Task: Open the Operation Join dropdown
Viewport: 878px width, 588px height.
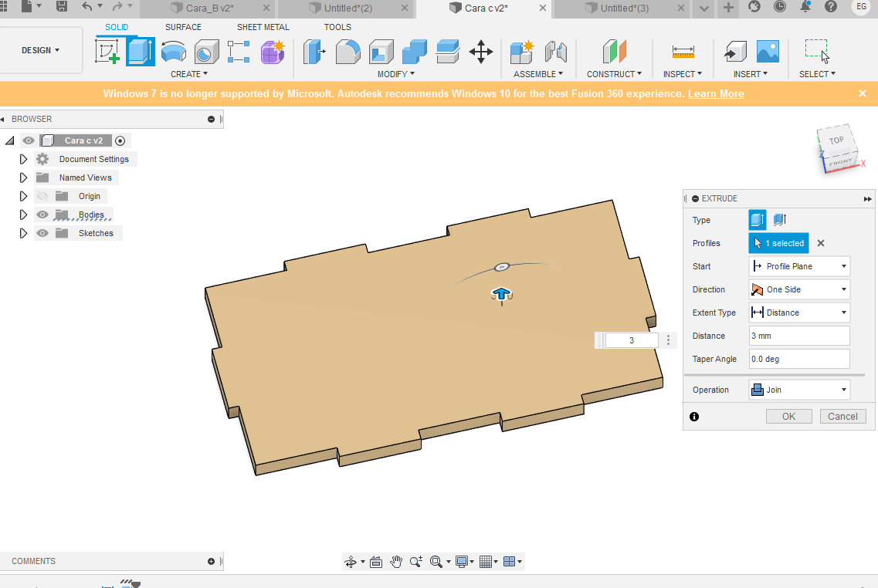Action: click(x=799, y=390)
